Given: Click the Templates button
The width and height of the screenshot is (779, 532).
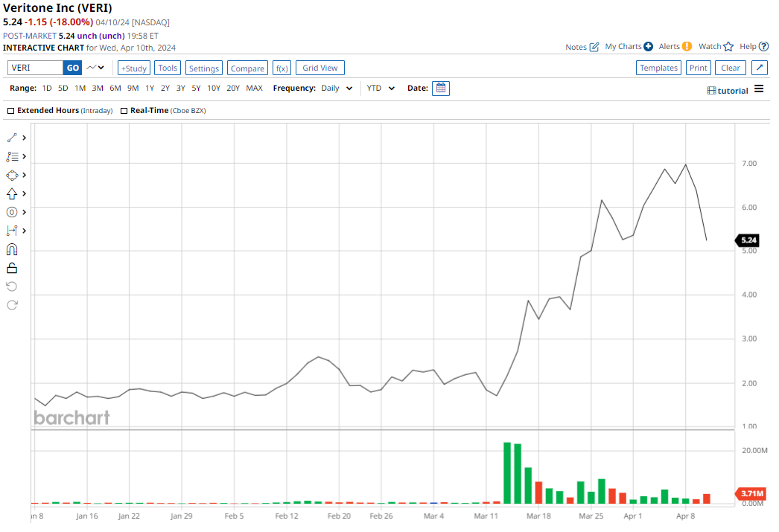Looking at the screenshot, I should (x=658, y=68).
